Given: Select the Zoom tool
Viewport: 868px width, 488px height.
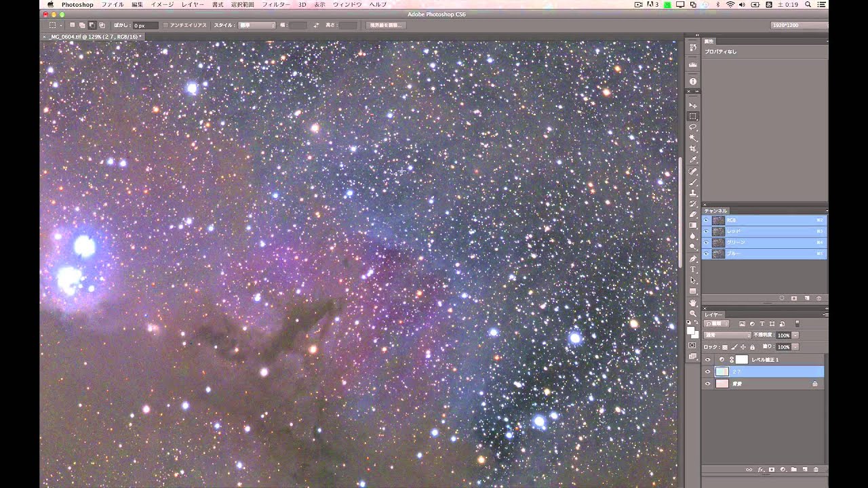Looking at the screenshot, I should [x=693, y=313].
